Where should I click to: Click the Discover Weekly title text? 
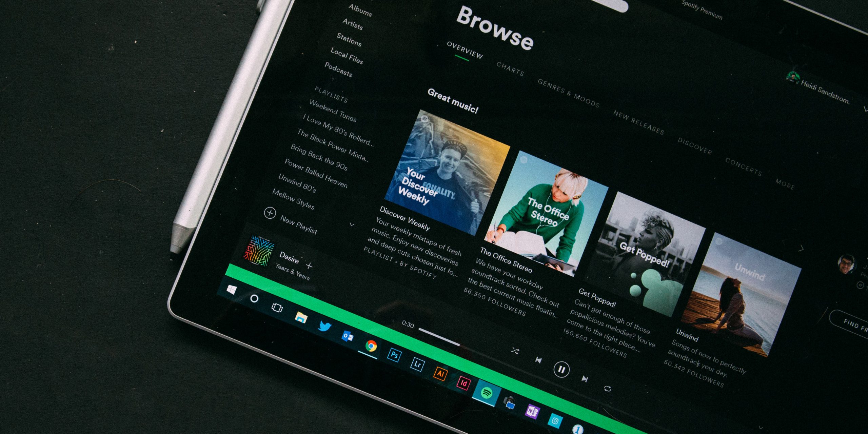click(x=405, y=218)
